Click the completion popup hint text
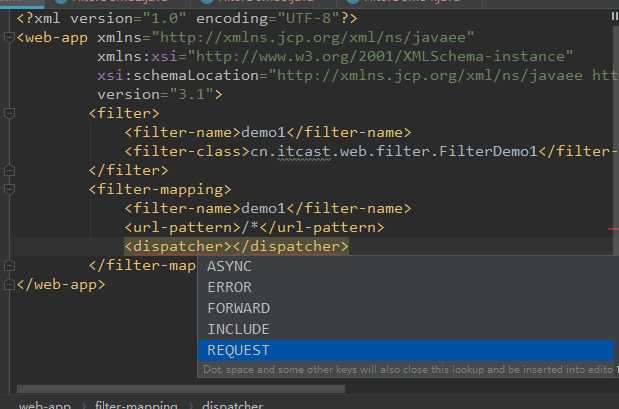Image resolution: width=619 pixels, height=409 pixels. coord(408,370)
